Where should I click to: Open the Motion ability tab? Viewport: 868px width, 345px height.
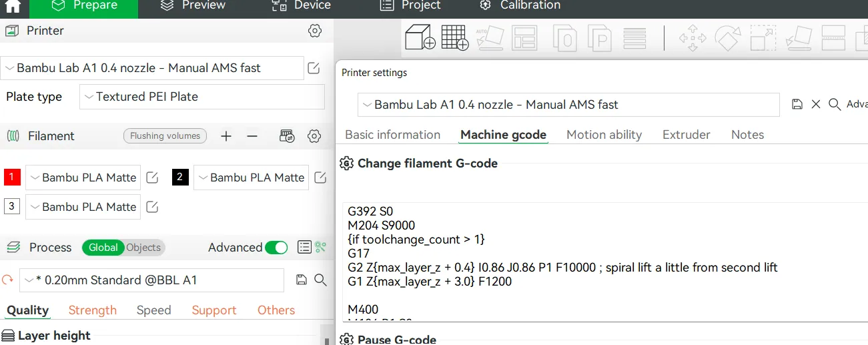click(x=604, y=135)
